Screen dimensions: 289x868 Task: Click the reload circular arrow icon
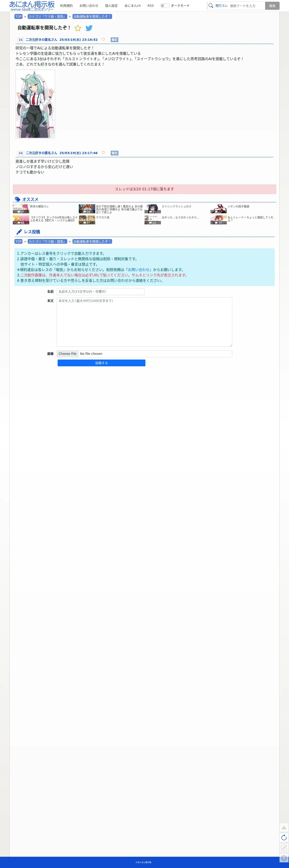(x=284, y=838)
